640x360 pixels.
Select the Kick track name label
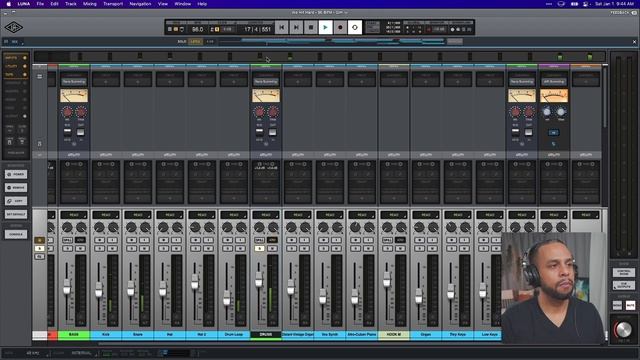tap(106, 335)
